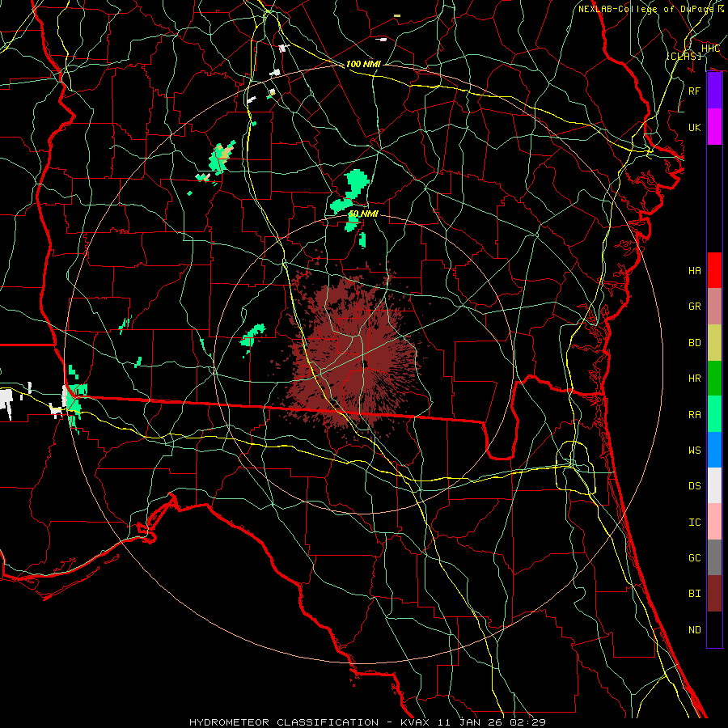Click the 'BI' legend label
Image resolution: width=728 pixels, height=728 pixels.
(x=694, y=594)
